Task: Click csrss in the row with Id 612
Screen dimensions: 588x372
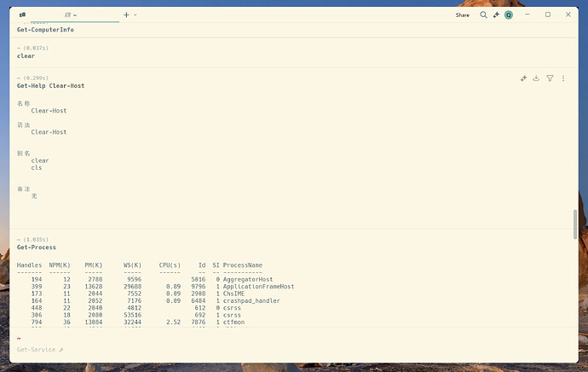Action: [232, 308]
